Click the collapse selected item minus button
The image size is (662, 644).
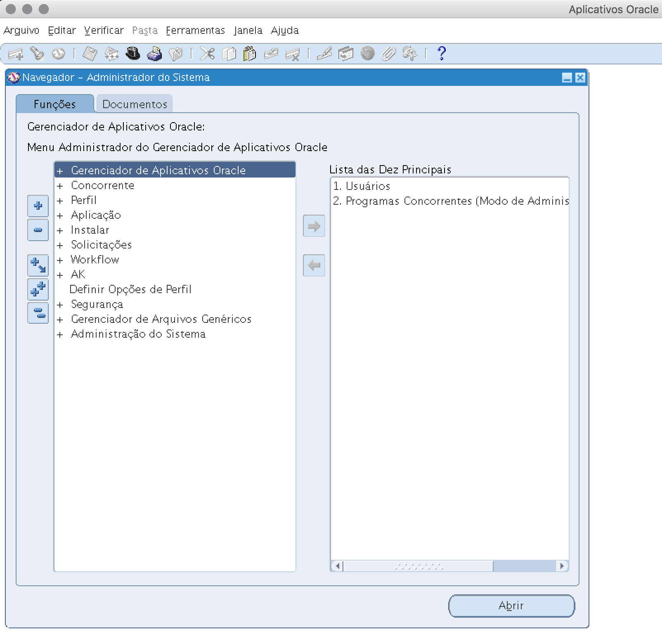point(38,230)
